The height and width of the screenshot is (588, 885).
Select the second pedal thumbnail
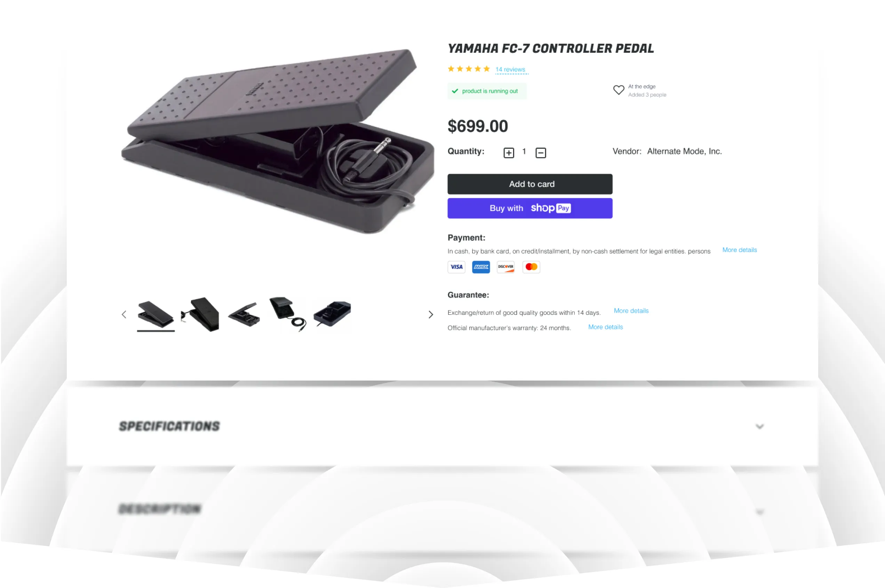click(x=201, y=314)
